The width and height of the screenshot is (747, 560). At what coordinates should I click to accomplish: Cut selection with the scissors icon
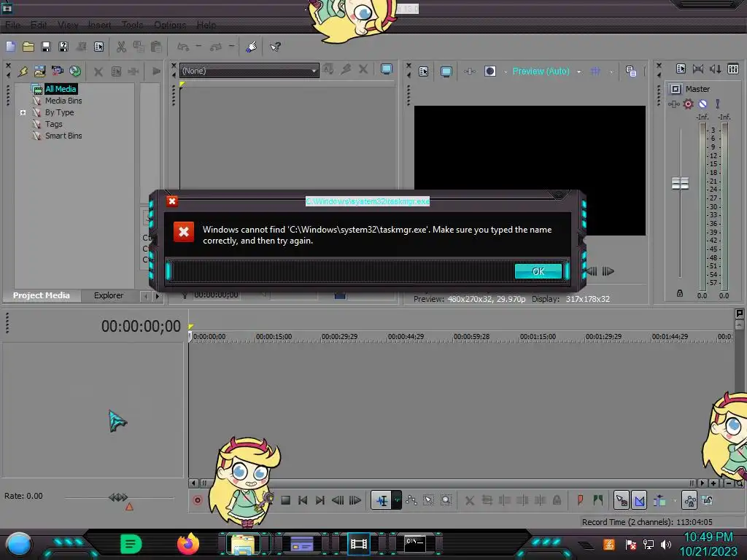click(121, 47)
